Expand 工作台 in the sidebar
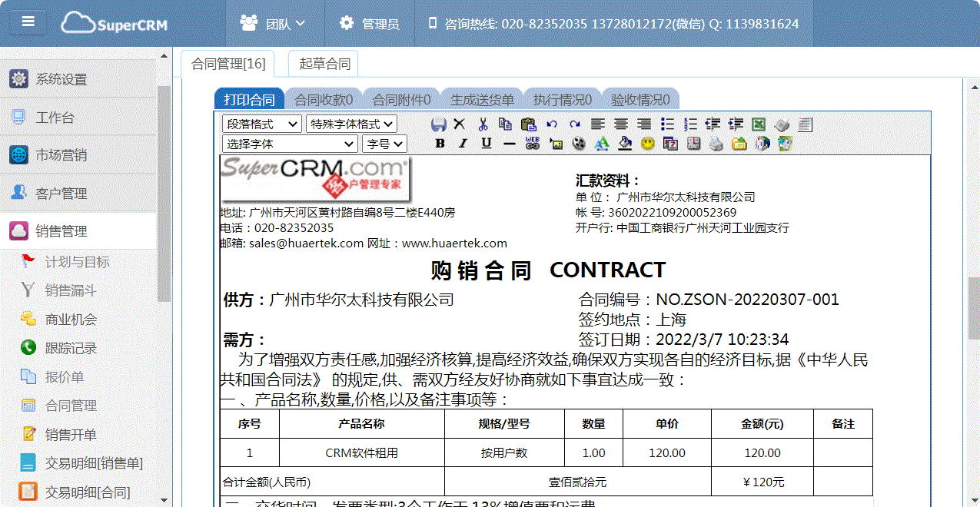This screenshot has height=507, width=980. pyautogui.click(x=78, y=118)
